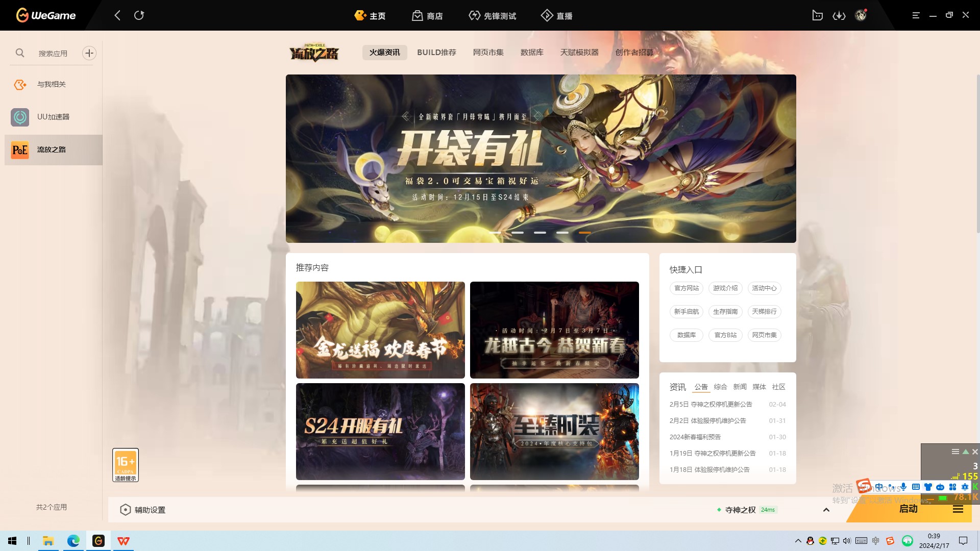Screen dimensions: 980x551
Task: Click the WeGame logo
Action: point(46,15)
